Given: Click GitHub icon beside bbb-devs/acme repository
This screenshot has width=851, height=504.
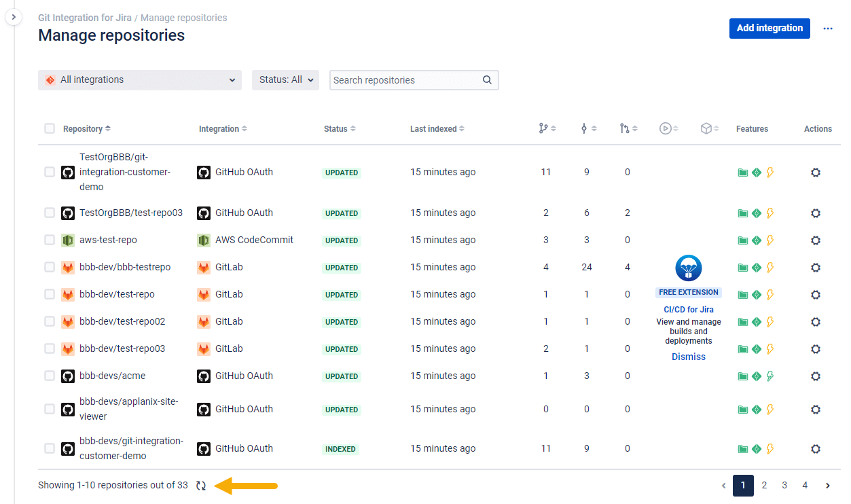Looking at the screenshot, I should click(67, 376).
